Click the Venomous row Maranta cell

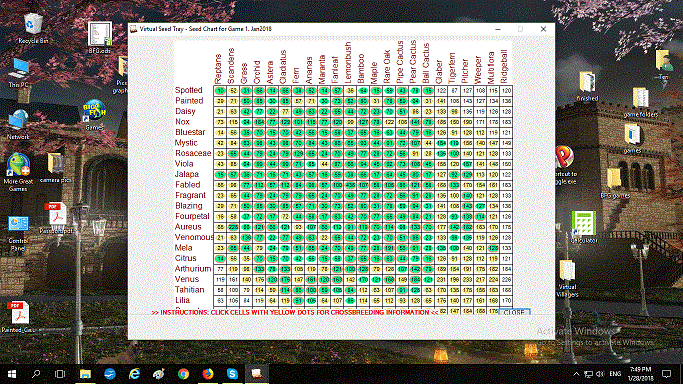[324, 238]
